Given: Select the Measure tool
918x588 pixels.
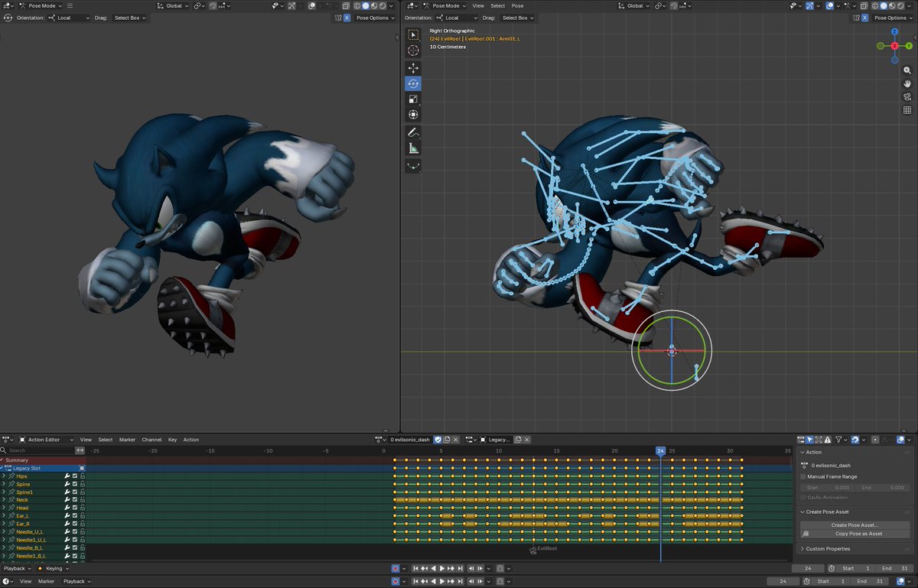Looking at the screenshot, I should tap(413, 148).
